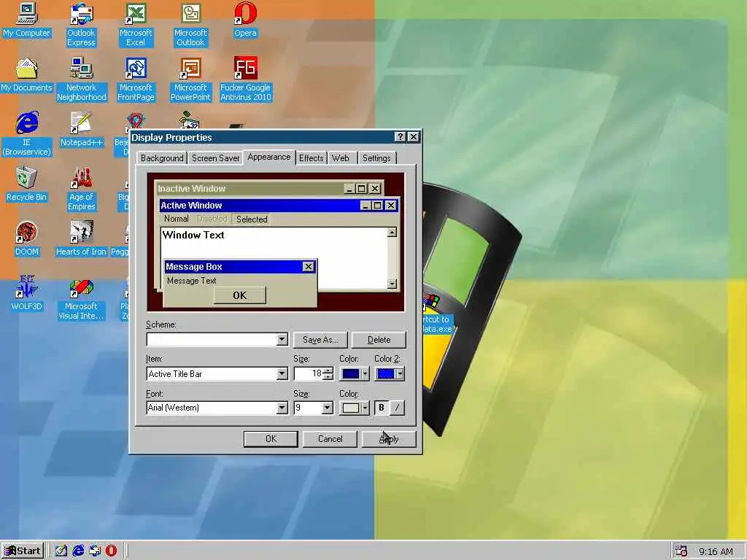Click the preview Message Box title bar
747x560 pixels.
pos(240,267)
